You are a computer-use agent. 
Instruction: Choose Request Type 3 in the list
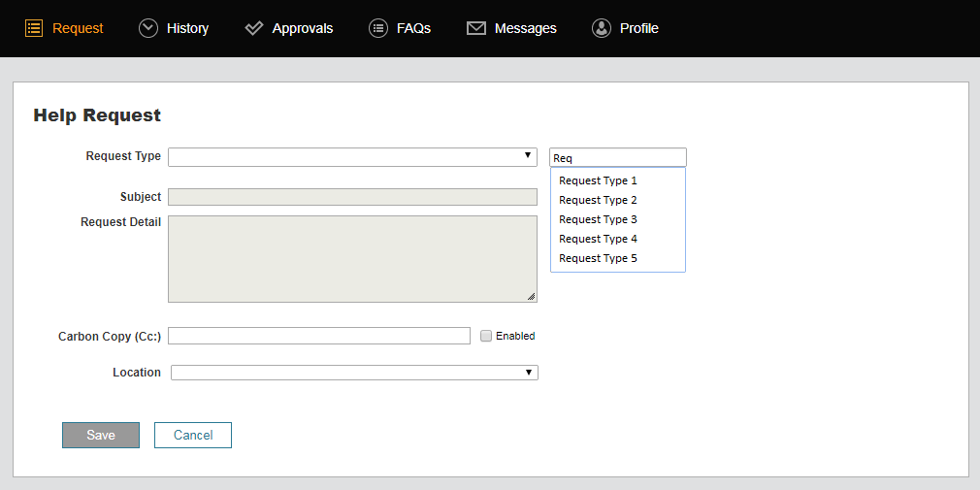[598, 219]
